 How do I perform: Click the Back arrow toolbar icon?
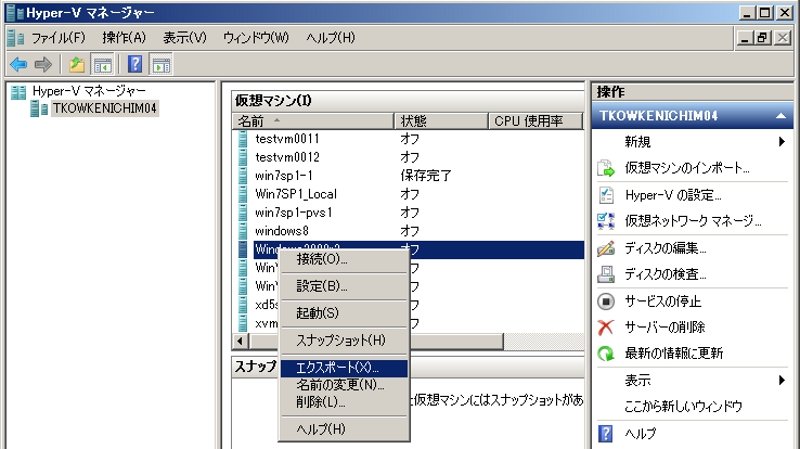click(18, 64)
